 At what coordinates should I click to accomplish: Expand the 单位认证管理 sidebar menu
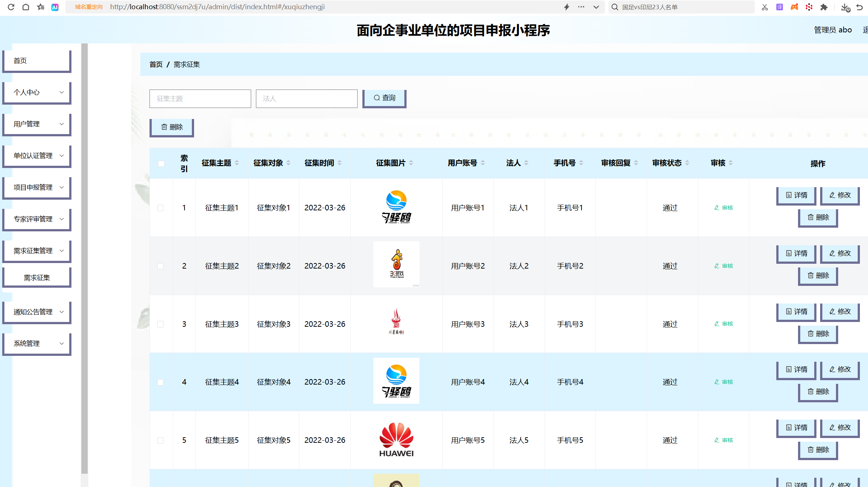[x=37, y=156]
